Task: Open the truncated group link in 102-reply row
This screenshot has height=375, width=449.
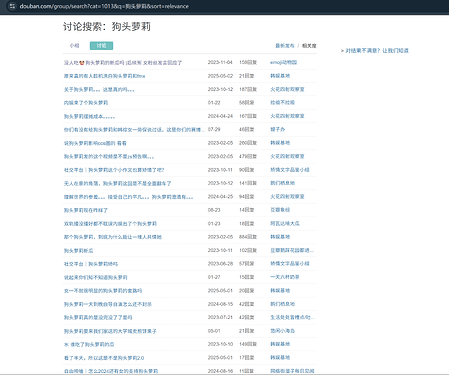Action: (292, 250)
